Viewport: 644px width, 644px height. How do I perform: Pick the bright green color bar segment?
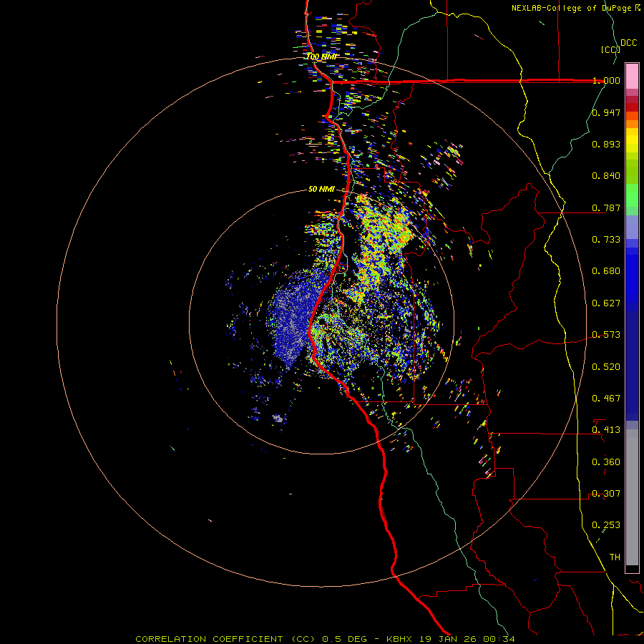(x=632, y=195)
